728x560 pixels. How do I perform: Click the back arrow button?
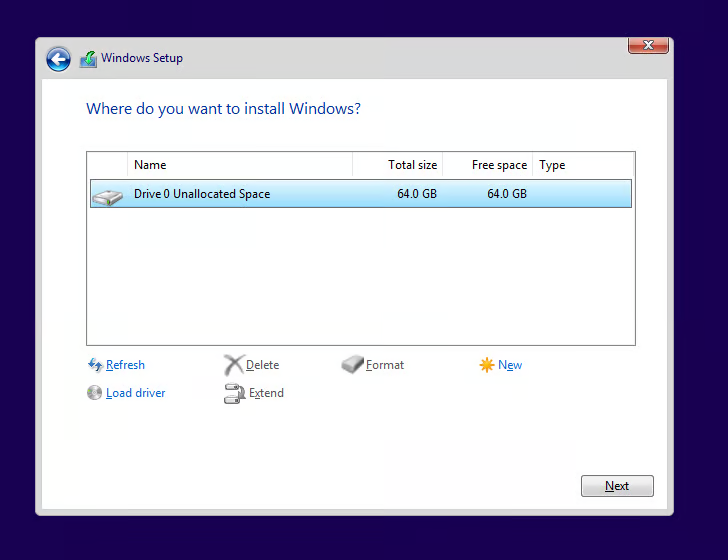58,59
